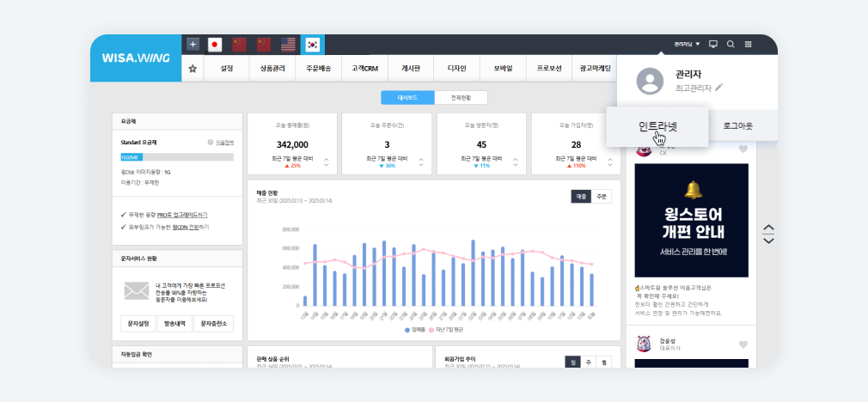
Task: Edit profile with the pencil icon beside 최고관리자
Action: click(x=719, y=88)
